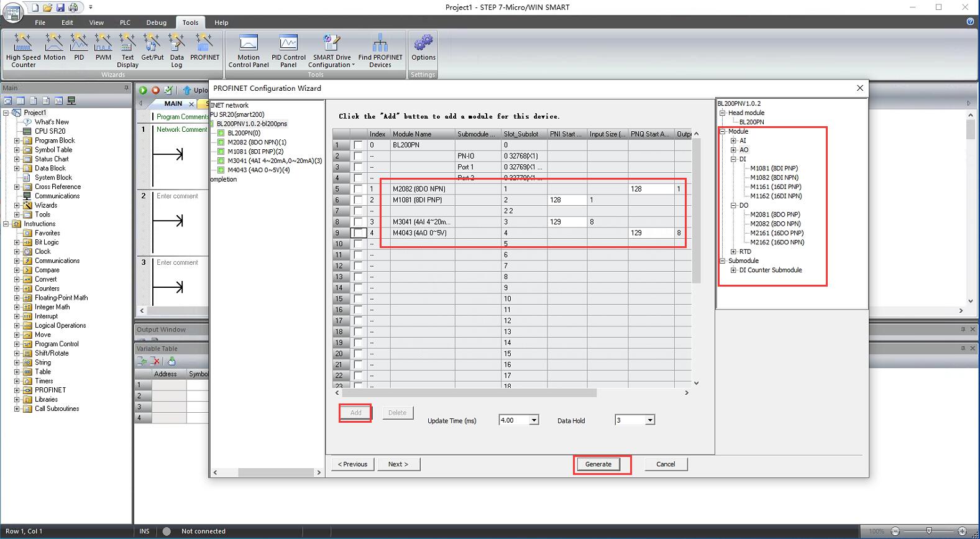980x539 pixels.
Task: Go back with Previous button
Action: point(352,464)
